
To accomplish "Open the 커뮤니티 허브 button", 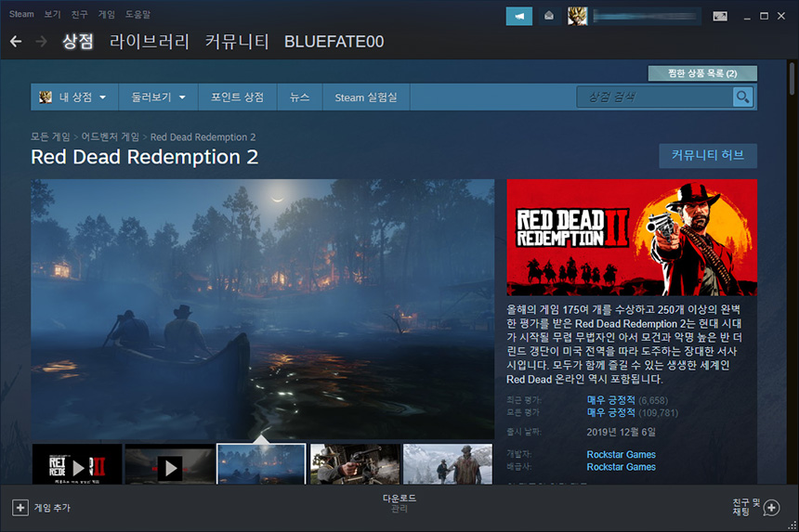I will (708, 155).
